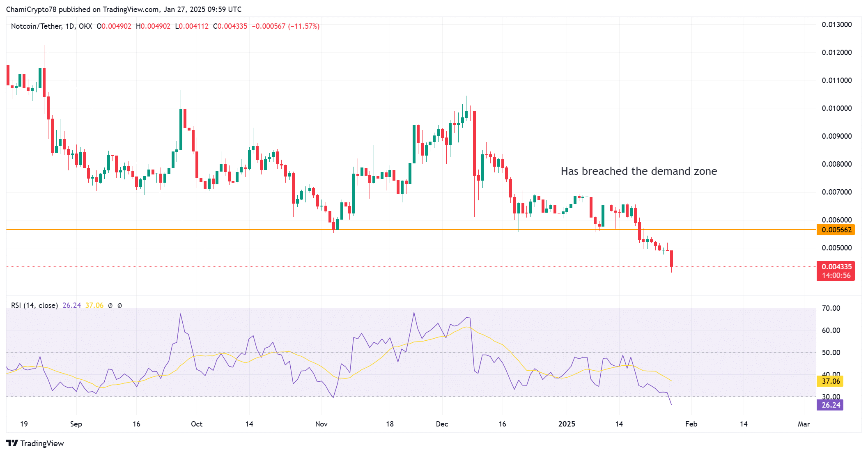Click the change value −0.000567 (−11.57%)
868x454 pixels.
pos(285,26)
